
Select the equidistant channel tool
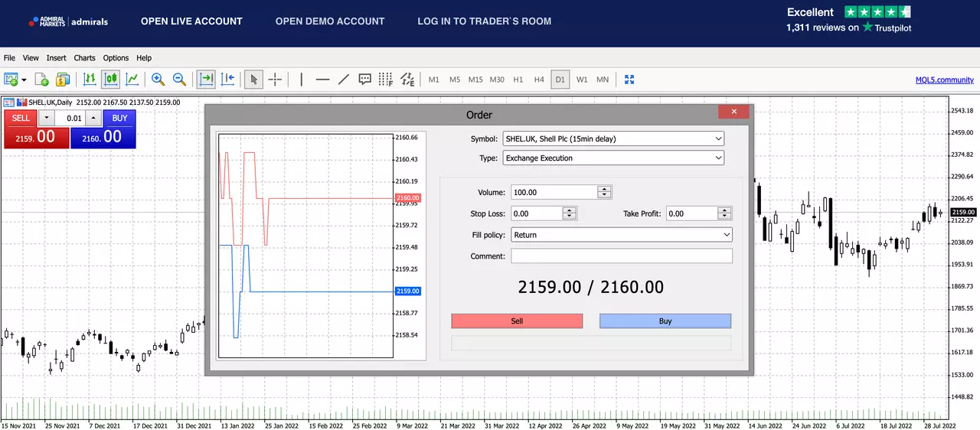(x=407, y=79)
